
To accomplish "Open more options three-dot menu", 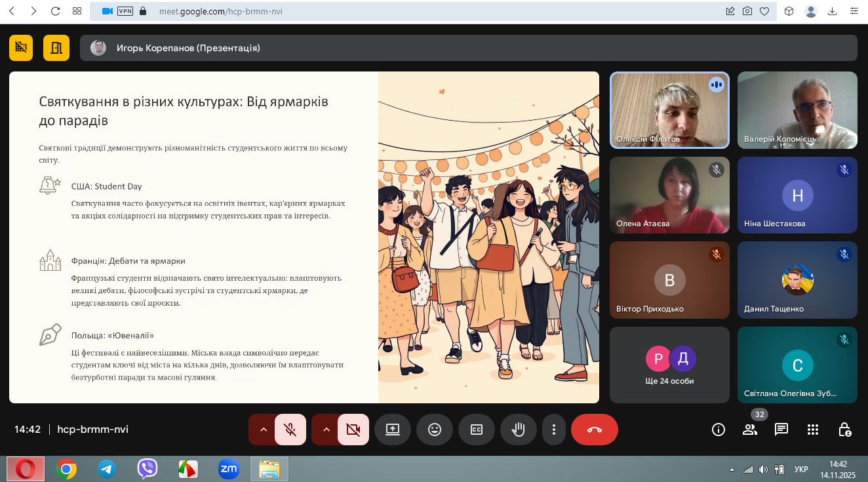I will 554,430.
